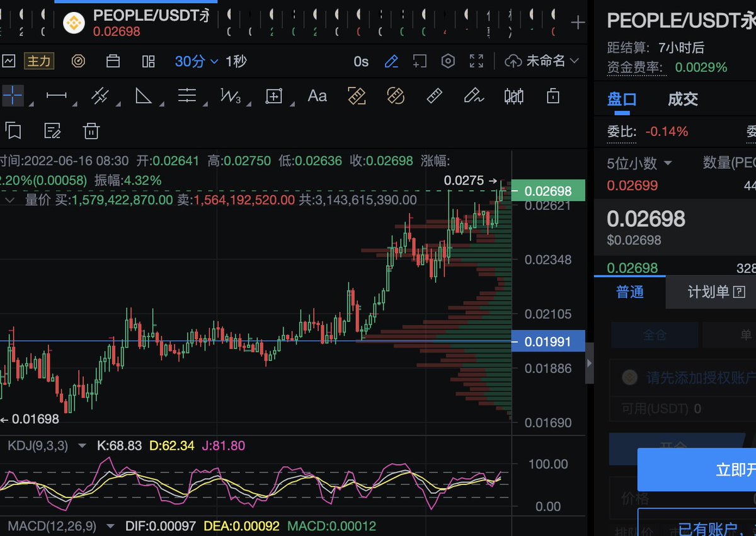This screenshot has width=756, height=536.
Task: Click the orange round ruler icon
Action: pos(396,96)
